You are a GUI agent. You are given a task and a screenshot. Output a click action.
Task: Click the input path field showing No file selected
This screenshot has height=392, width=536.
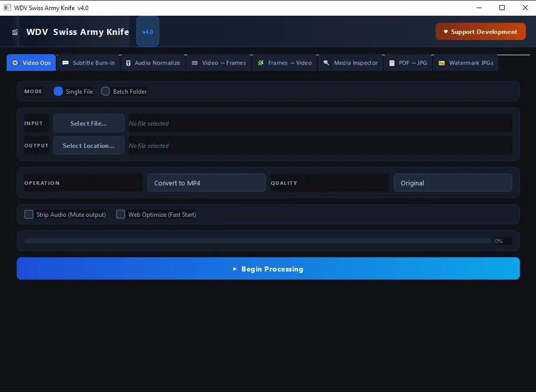coord(320,123)
